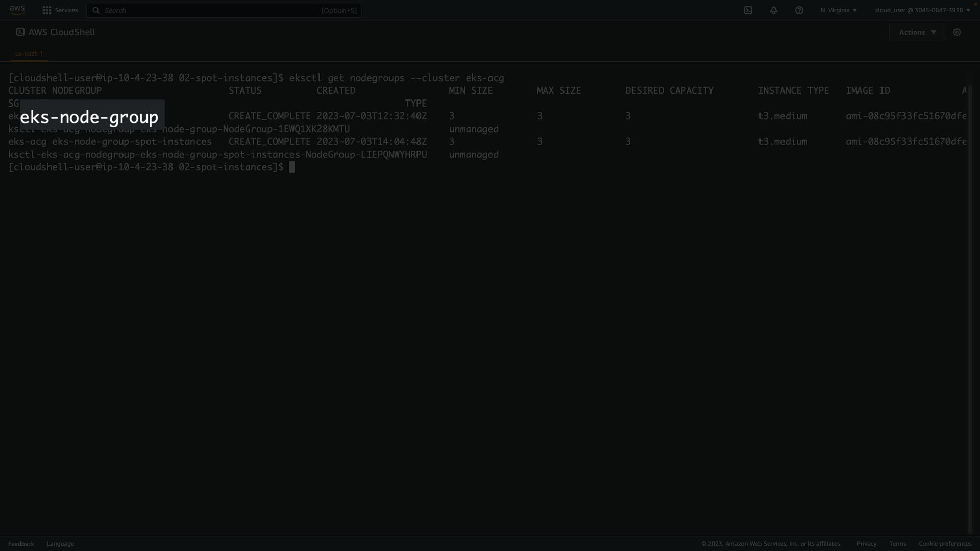Click the CloudShell terminal icon in top bar
The height and width of the screenshot is (551, 980).
[748, 10]
